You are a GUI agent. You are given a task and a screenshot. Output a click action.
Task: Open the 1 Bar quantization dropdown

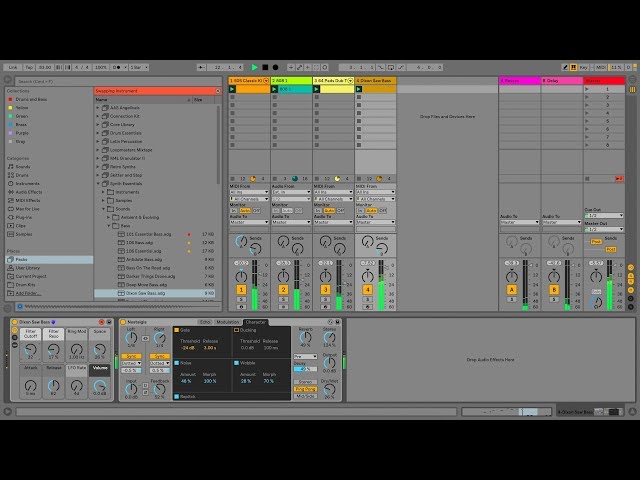[x=139, y=67]
